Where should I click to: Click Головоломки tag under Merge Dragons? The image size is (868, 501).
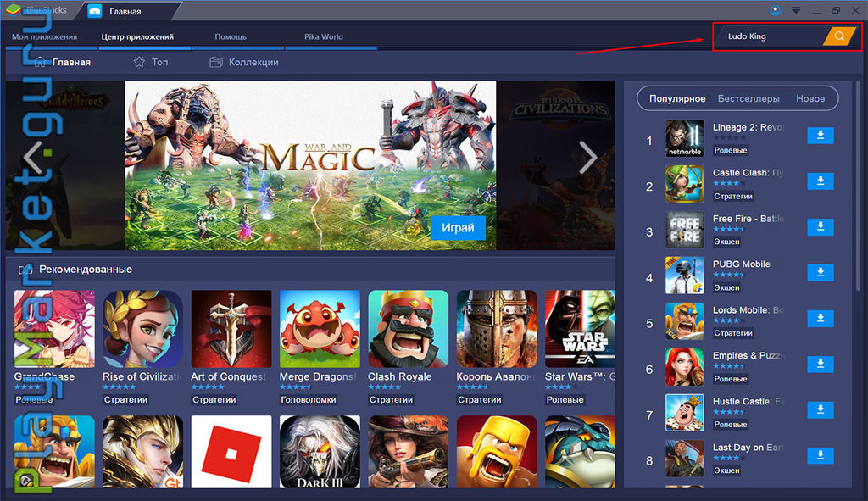click(309, 399)
